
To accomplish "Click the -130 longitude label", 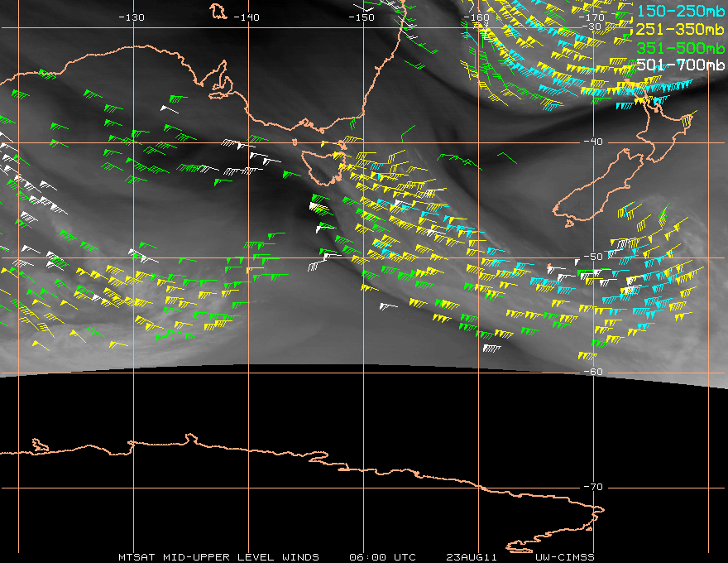I will point(132,17).
